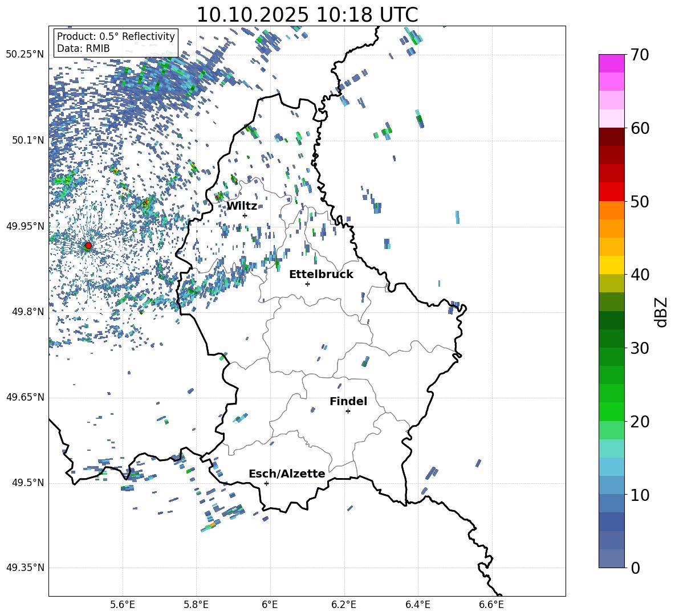Click the map title with date and time
The height and width of the screenshot is (616, 675).
click(307, 15)
